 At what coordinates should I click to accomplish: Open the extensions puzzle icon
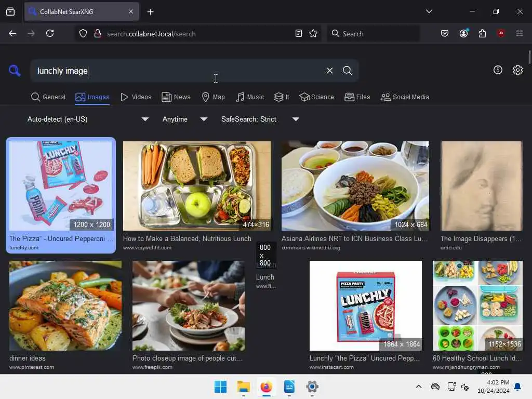(482, 33)
